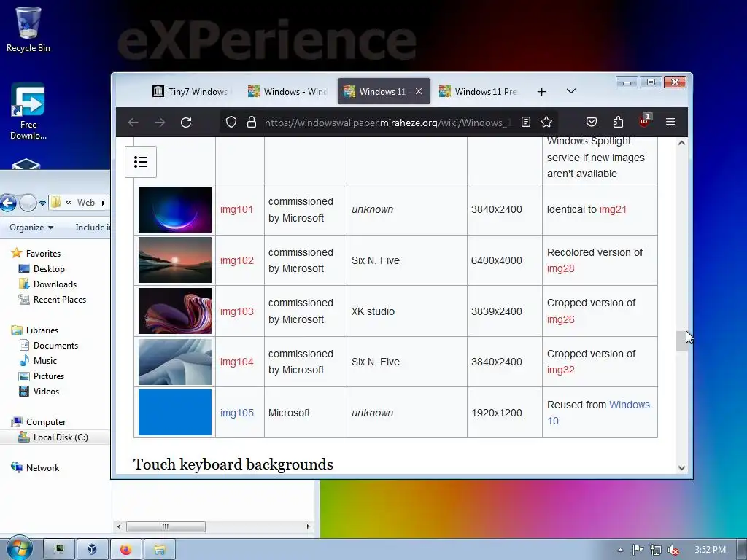Image resolution: width=747 pixels, height=560 pixels.
Task: Click the address bar URL field
Action: point(388,122)
